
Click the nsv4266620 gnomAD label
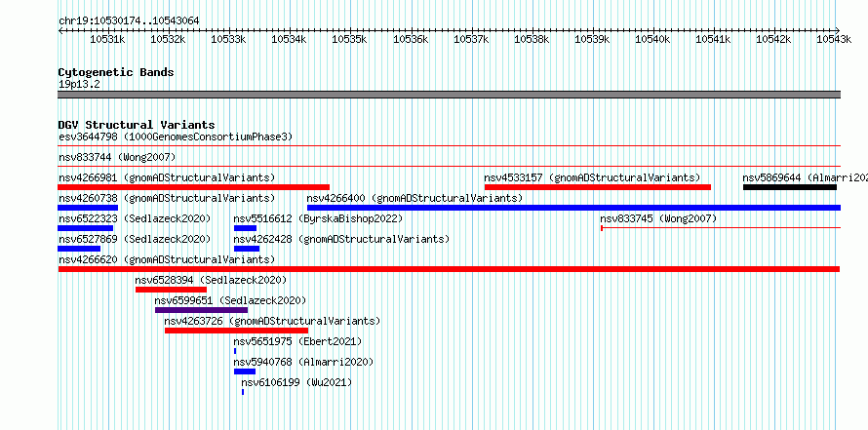tap(167, 259)
